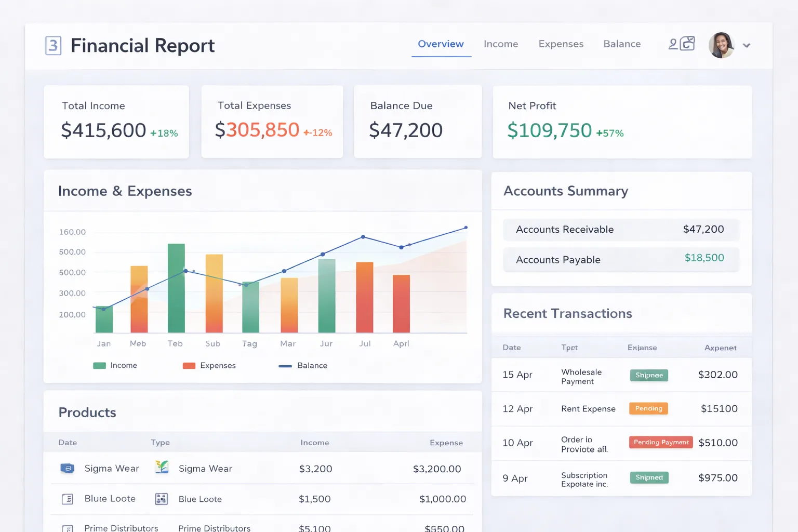
Task: Click the Sigma Wear leaf type icon
Action: [162, 467]
